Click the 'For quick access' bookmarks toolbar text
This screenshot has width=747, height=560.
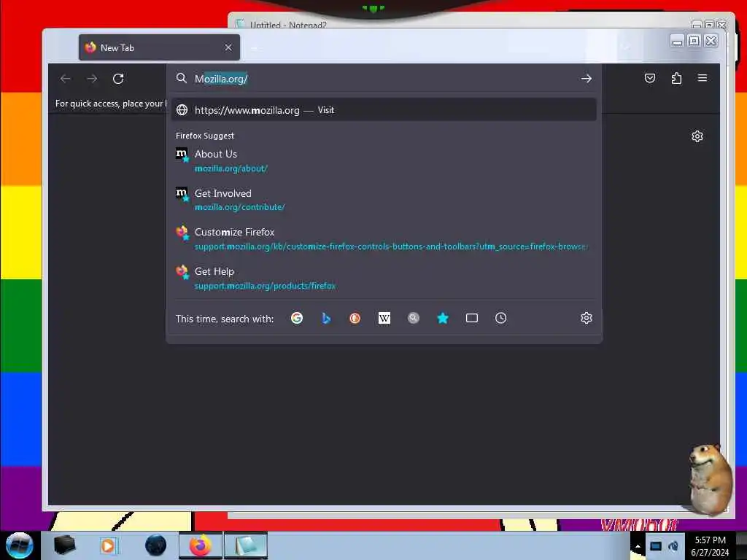111,104
